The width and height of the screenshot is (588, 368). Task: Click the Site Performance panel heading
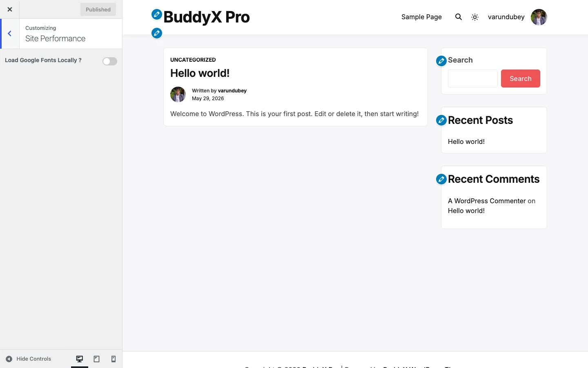point(56,38)
